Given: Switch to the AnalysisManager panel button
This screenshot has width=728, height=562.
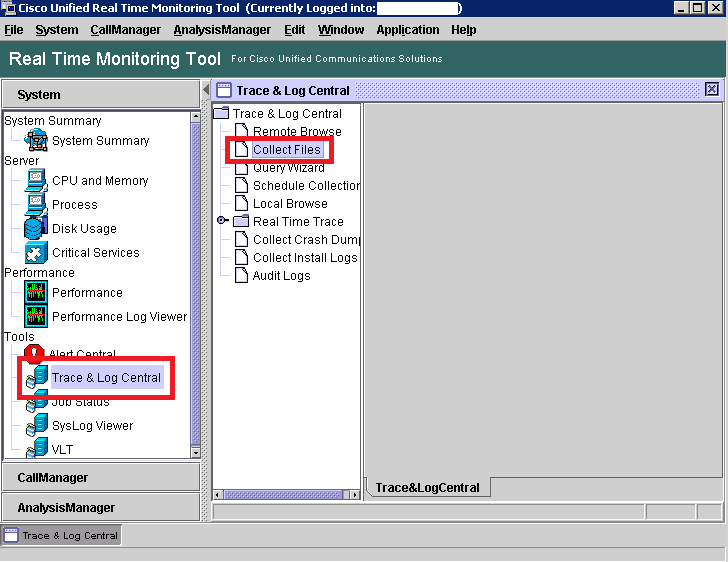Looking at the screenshot, I should pyautogui.click(x=101, y=507).
